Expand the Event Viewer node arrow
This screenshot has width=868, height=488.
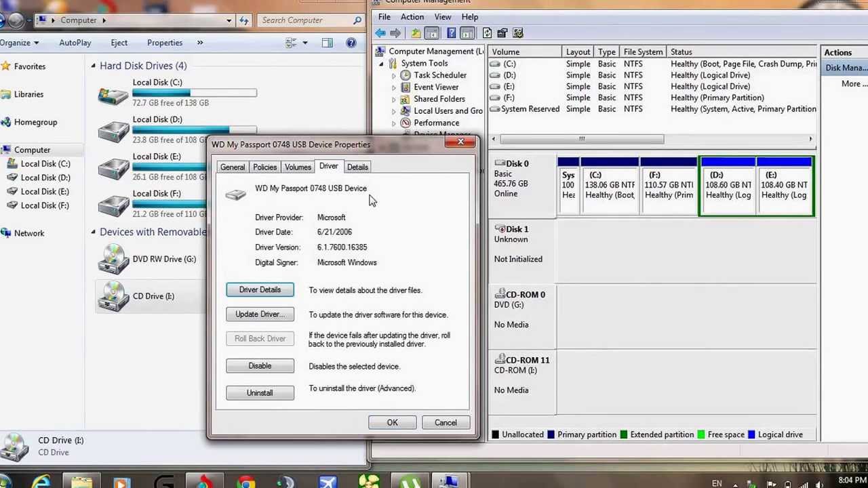click(x=393, y=87)
